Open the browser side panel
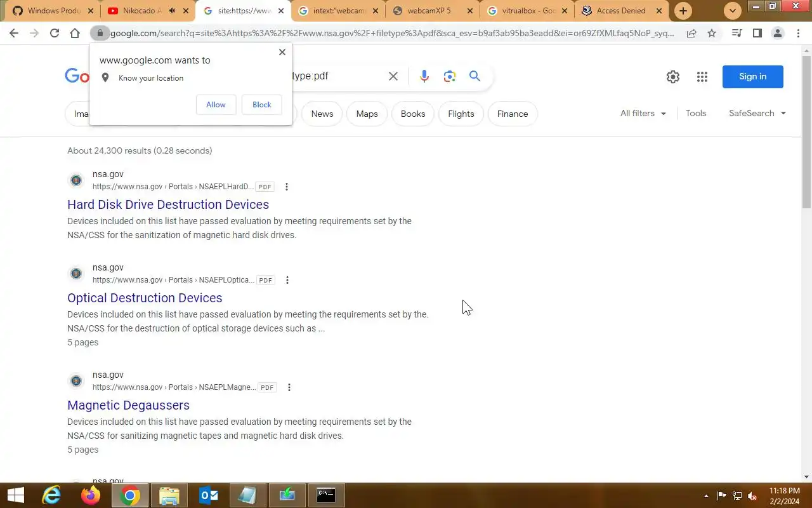812x508 pixels. tap(757, 33)
